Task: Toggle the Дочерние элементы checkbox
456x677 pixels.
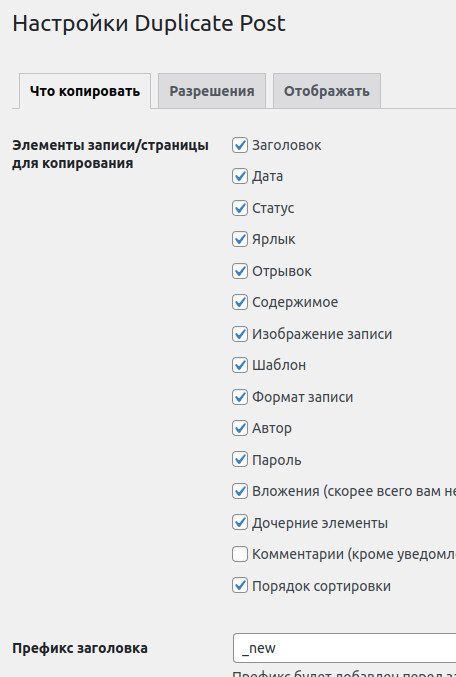Action: tap(240, 523)
